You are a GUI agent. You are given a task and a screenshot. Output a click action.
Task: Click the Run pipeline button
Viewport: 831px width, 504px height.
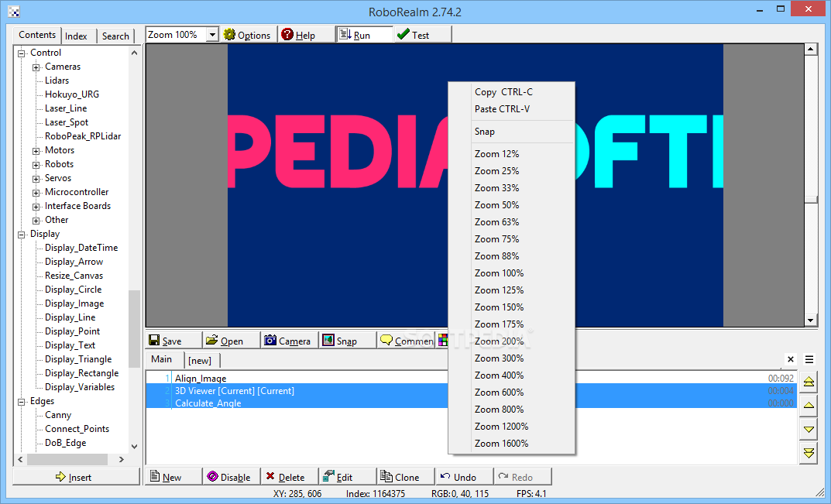click(x=365, y=35)
